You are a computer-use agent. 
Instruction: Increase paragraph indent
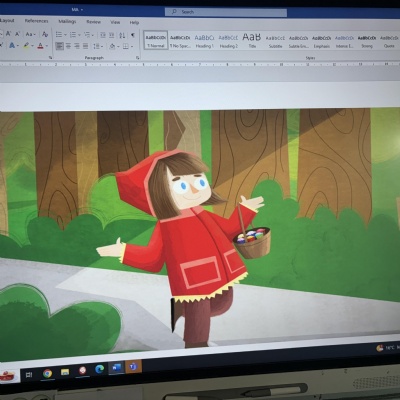pos(112,35)
